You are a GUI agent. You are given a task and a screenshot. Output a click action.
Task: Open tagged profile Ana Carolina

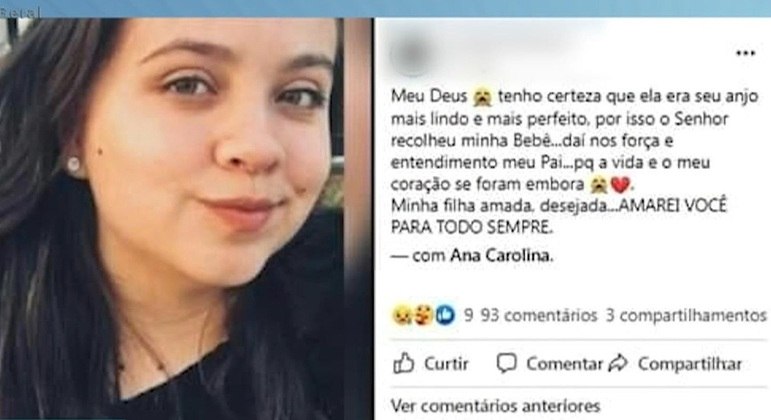(x=502, y=256)
